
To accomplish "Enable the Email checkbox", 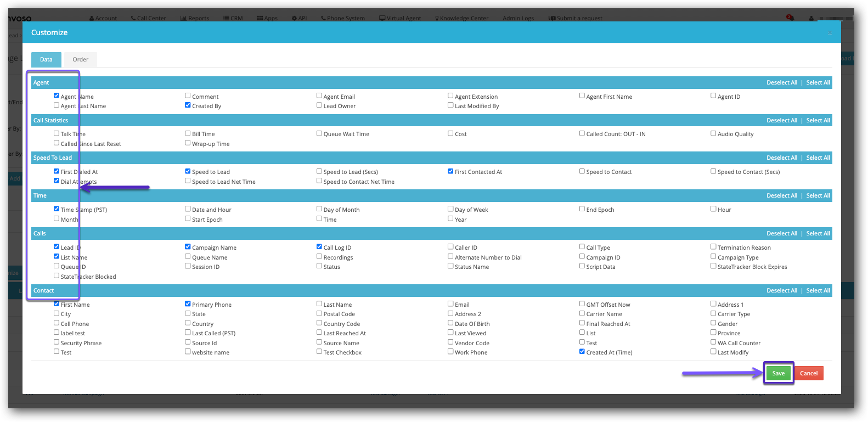I will pos(450,303).
